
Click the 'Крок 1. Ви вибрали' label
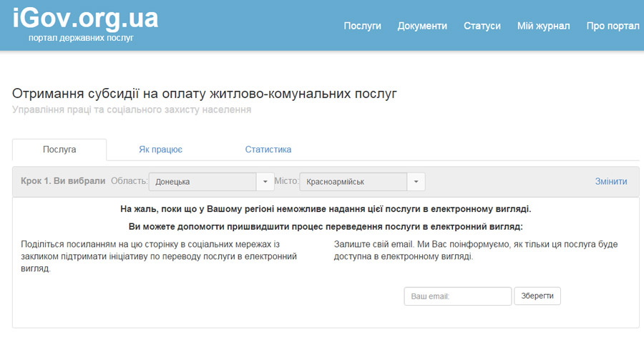click(x=63, y=181)
